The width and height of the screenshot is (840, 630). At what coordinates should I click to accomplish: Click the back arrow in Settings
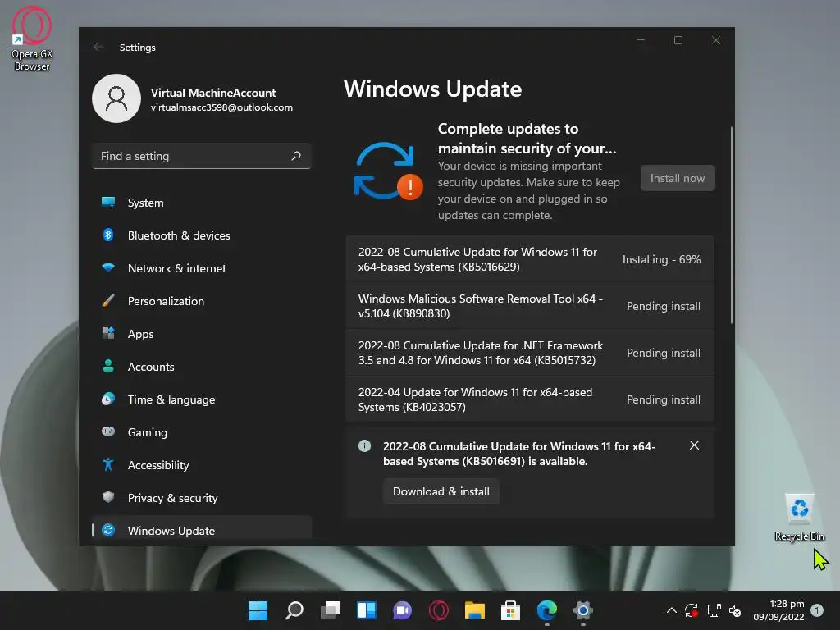pos(98,47)
